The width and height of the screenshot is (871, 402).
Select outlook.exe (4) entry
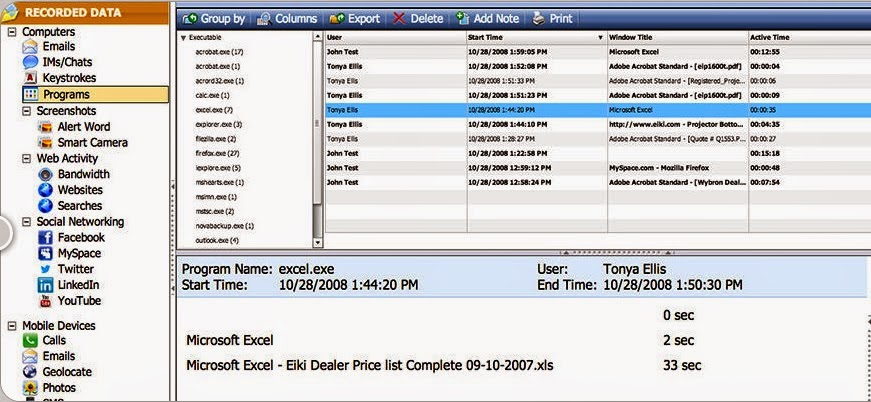217,240
